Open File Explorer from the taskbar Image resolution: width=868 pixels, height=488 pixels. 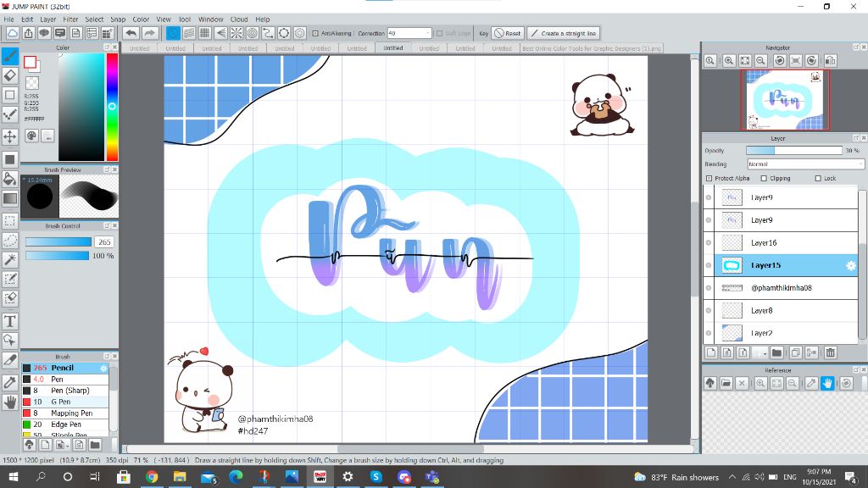point(180,476)
